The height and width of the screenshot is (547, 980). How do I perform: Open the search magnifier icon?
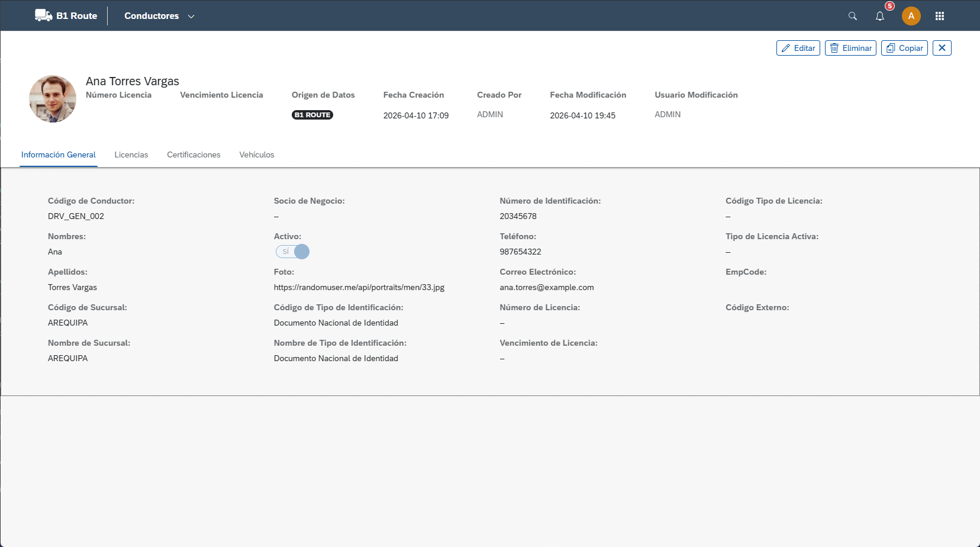click(x=853, y=16)
